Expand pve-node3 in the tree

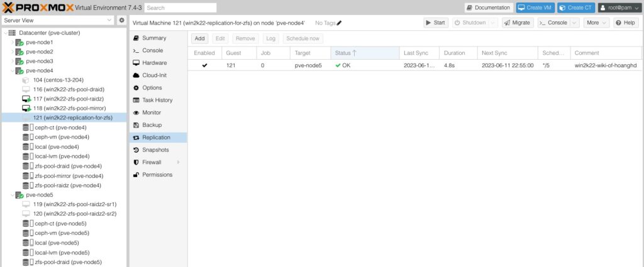13,61
